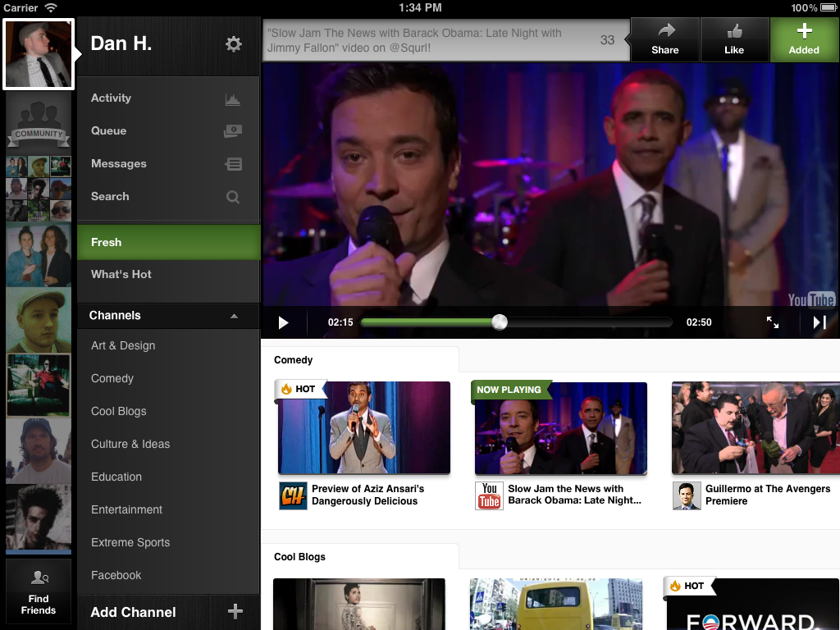Screen dimensions: 840x630
Task: Click the 'Slow Jam the News with Barack Obama' title
Action: pyautogui.click(x=574, y=495)
